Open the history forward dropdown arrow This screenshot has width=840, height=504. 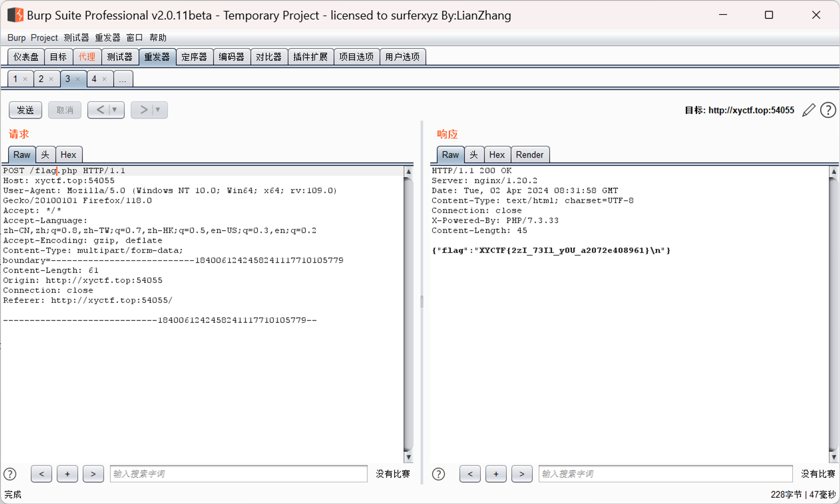pyautogui.click(x=158, y=110)
